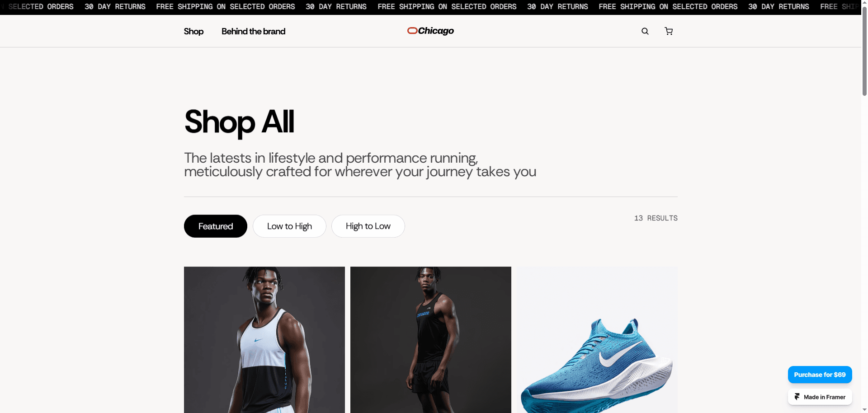868x413 pixels.
Task: Open the Shop menu
Action: click(193, 31)
